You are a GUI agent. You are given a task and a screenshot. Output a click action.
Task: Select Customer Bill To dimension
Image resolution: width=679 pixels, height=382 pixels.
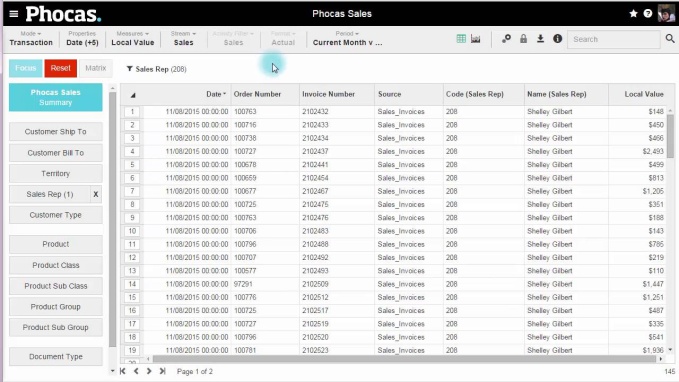click(x=55, y=153)
